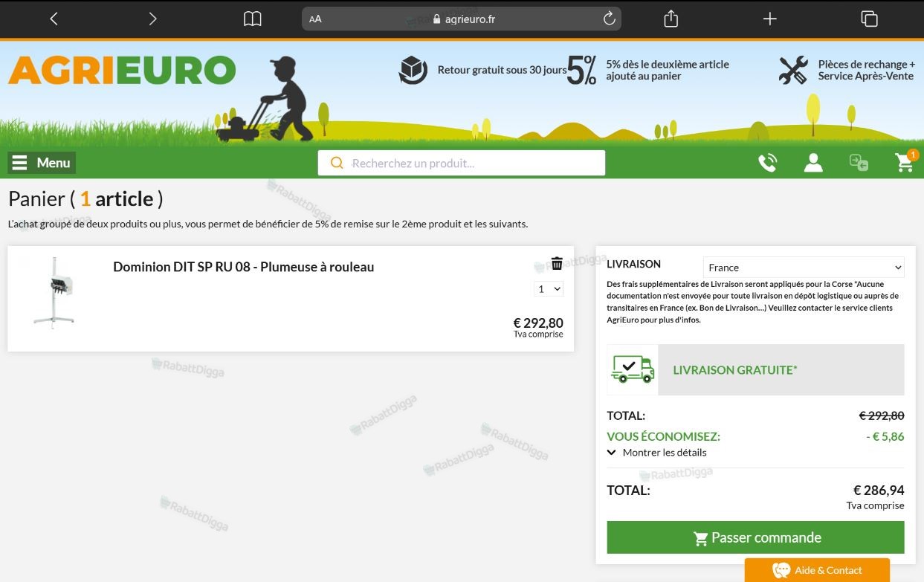Open the Dominion plucker product thumbnail
Viewport: 924px width, 582px height.
(x=54, y=292)
